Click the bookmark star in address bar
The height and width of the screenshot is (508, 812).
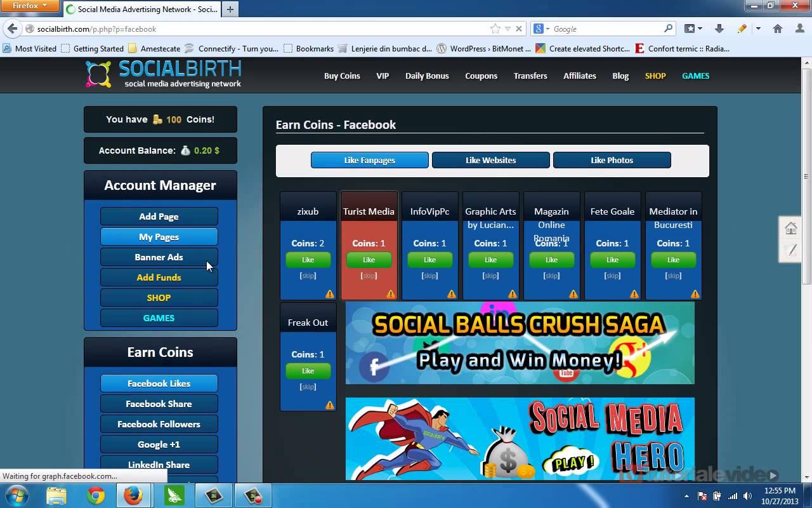pyautogui.click(x=495, y=29)
